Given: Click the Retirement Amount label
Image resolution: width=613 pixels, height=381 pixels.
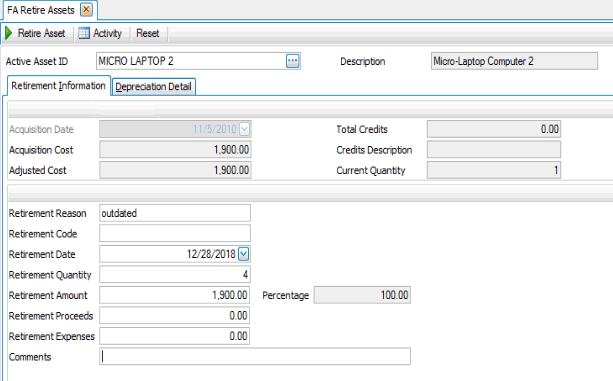Looking at the screenshot, I should pos(48,295).
